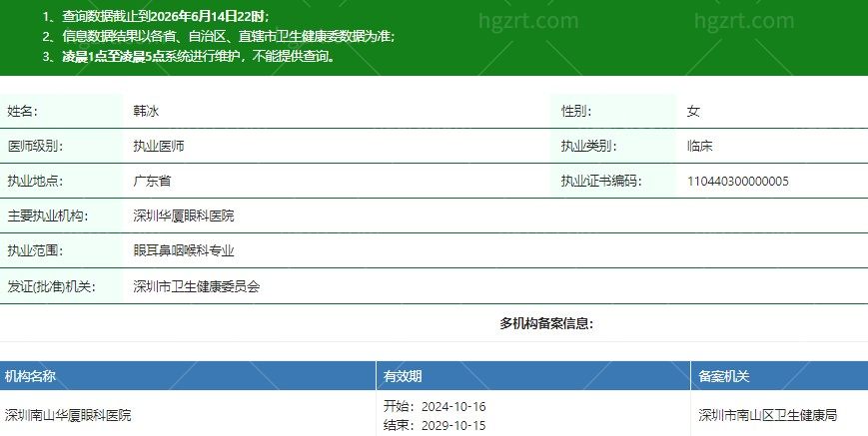Click the 有效期 column header

[x=403, y=376]
